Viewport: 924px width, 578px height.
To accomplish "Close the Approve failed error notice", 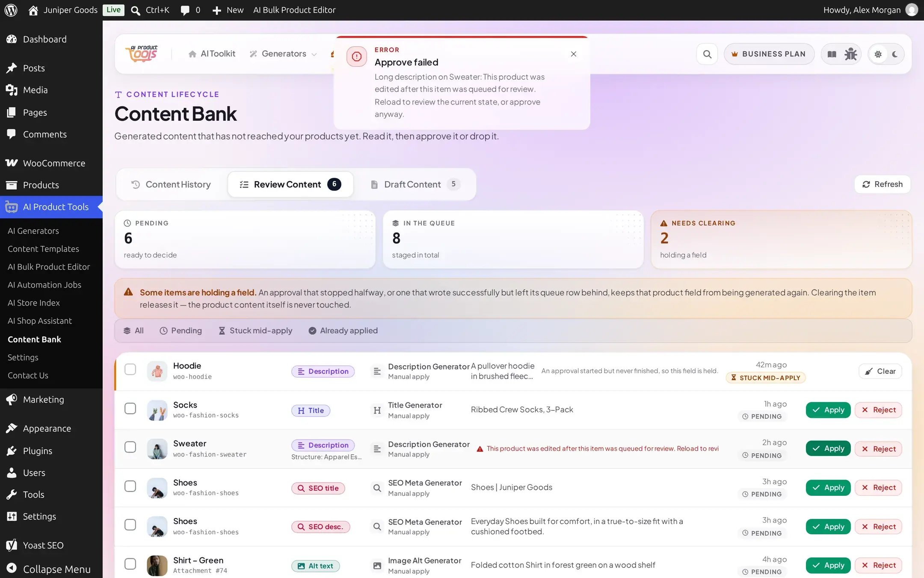I will click(x=573, y=54).
